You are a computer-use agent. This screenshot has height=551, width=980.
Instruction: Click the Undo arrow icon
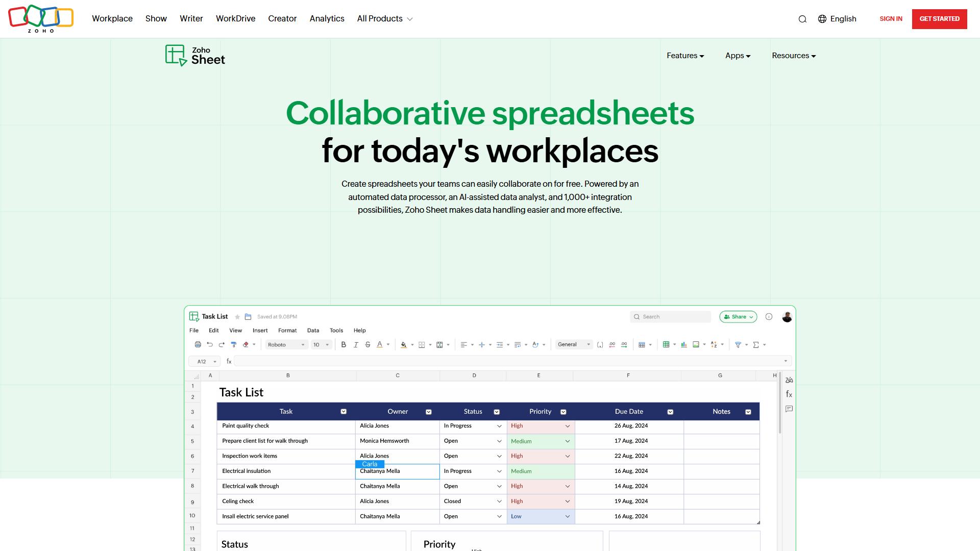pos(210,345)
